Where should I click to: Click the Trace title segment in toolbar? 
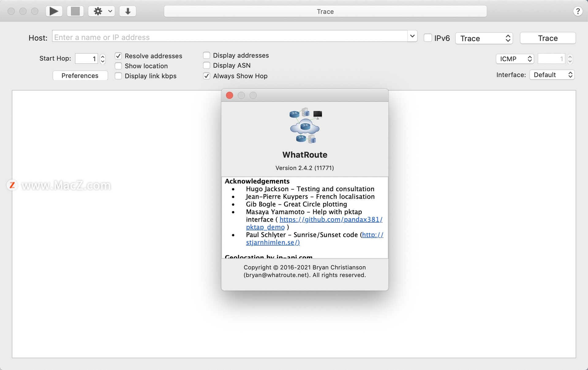click(x=325, y=11)
